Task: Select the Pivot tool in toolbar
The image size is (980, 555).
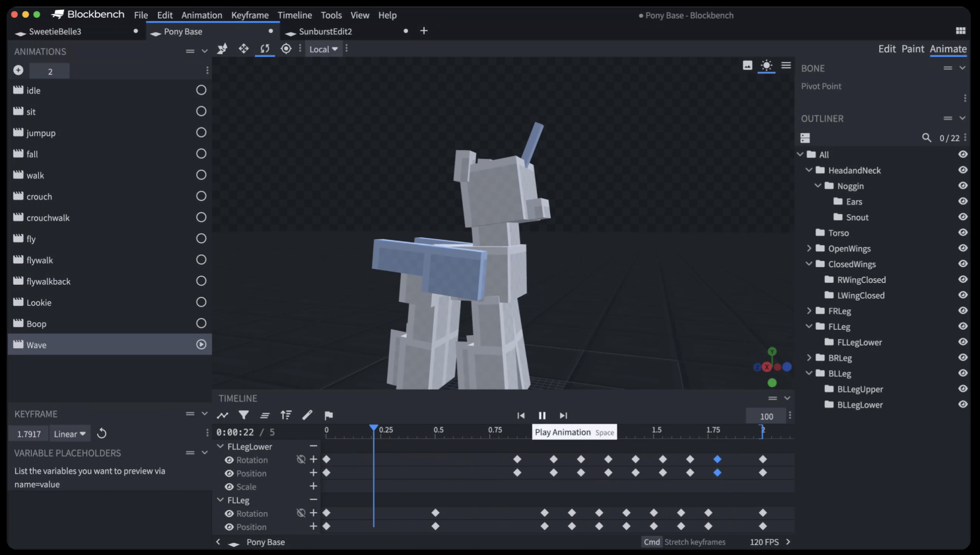Action: 286,48
